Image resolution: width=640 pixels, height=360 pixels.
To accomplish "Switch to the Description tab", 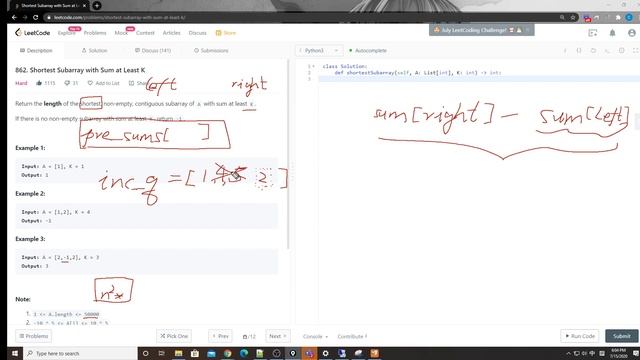I will [x=36, y=51].
